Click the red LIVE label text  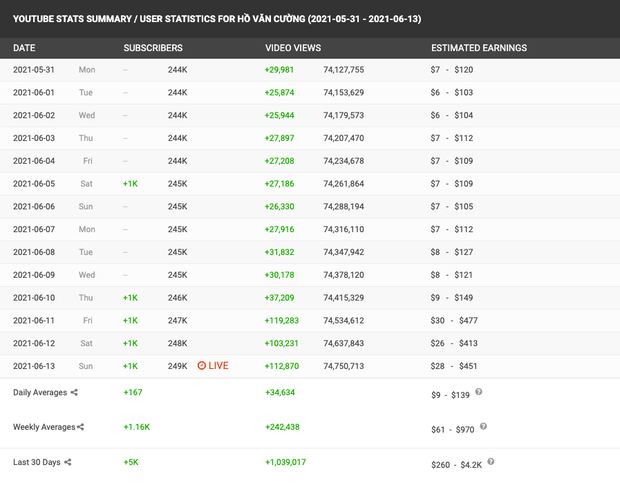[x=218, y=366]
